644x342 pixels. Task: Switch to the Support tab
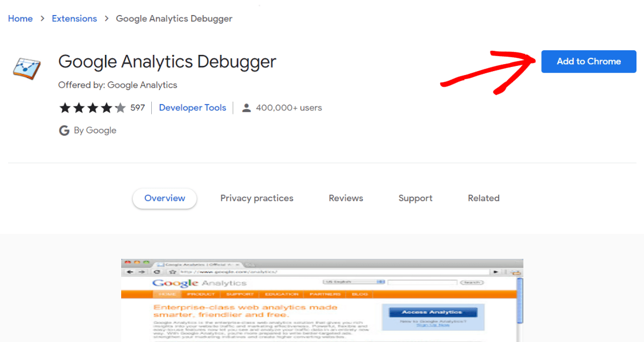click(415, 198)
